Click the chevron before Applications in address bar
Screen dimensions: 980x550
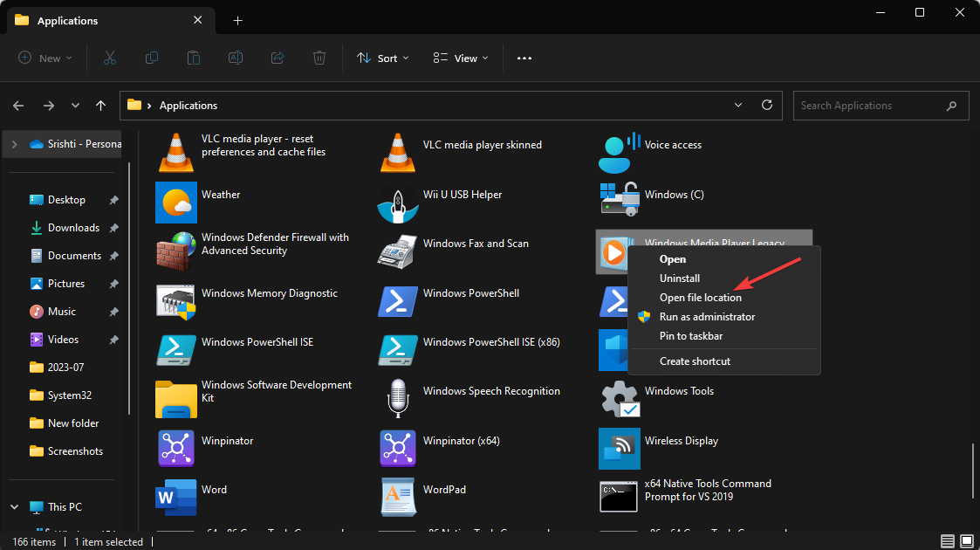click(x=149, y=106)
